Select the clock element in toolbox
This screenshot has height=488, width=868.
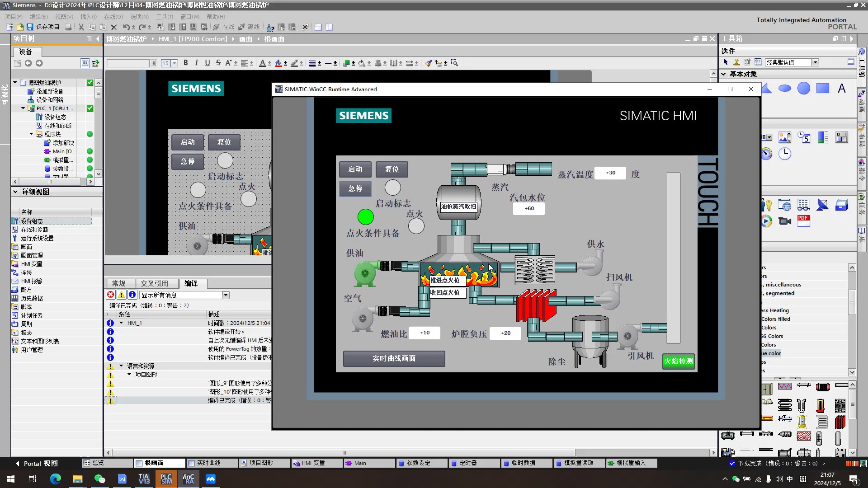click(785, 154)
